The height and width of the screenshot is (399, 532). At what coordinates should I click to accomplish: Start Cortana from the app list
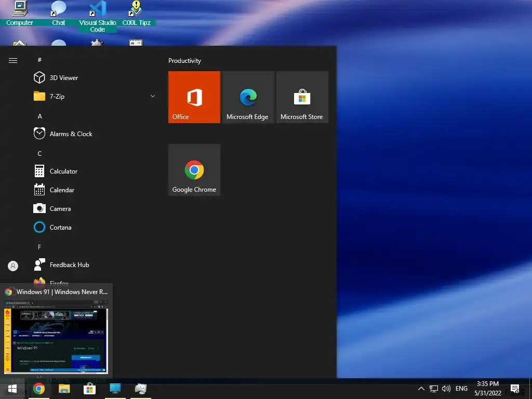coord(60,228)
